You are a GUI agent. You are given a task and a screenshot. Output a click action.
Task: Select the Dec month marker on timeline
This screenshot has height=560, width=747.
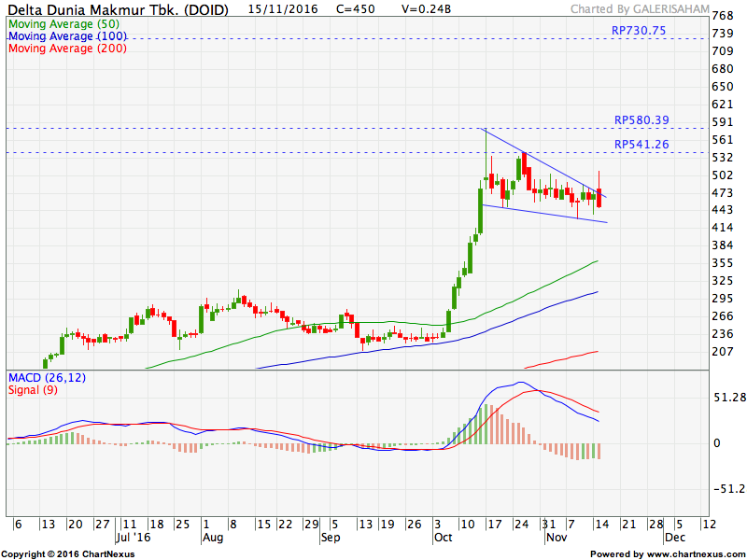click(673, 539)
